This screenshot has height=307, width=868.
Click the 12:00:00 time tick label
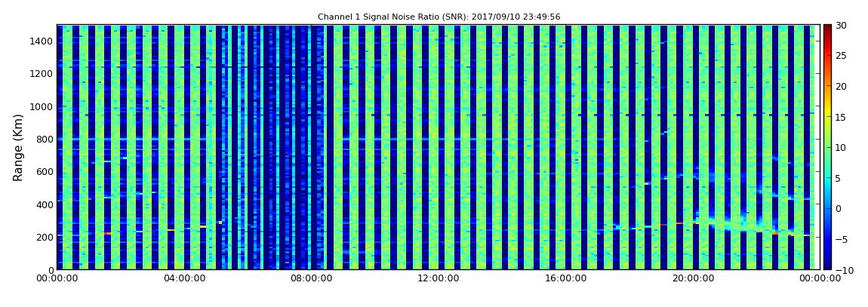[437, 279]
